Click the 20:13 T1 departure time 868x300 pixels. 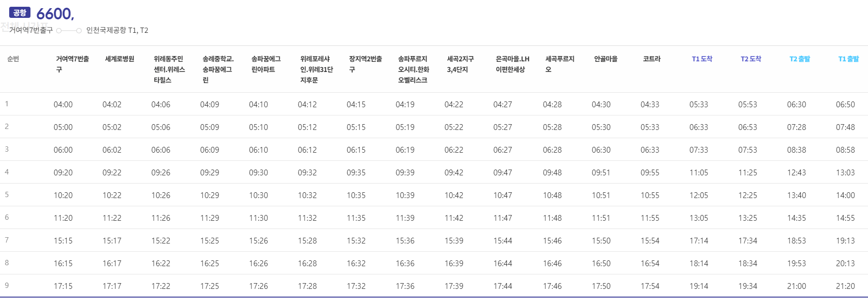[845, 263]
